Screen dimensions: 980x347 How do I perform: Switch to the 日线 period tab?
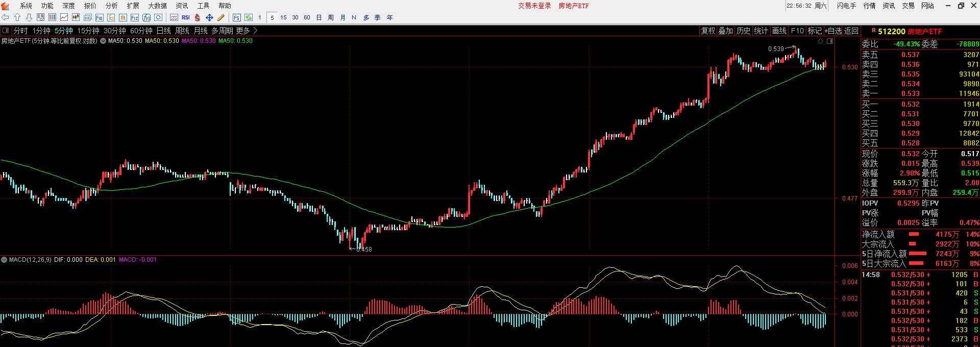163,31
